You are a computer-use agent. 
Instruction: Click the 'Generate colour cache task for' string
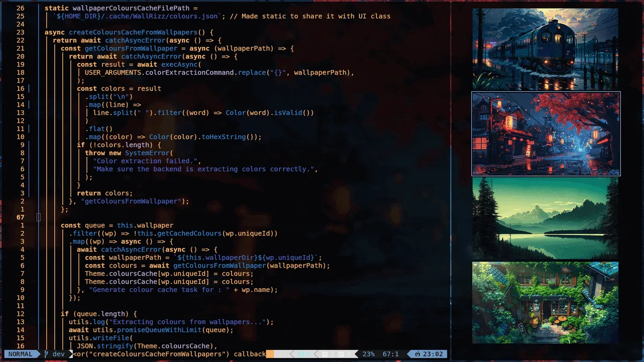159,290
